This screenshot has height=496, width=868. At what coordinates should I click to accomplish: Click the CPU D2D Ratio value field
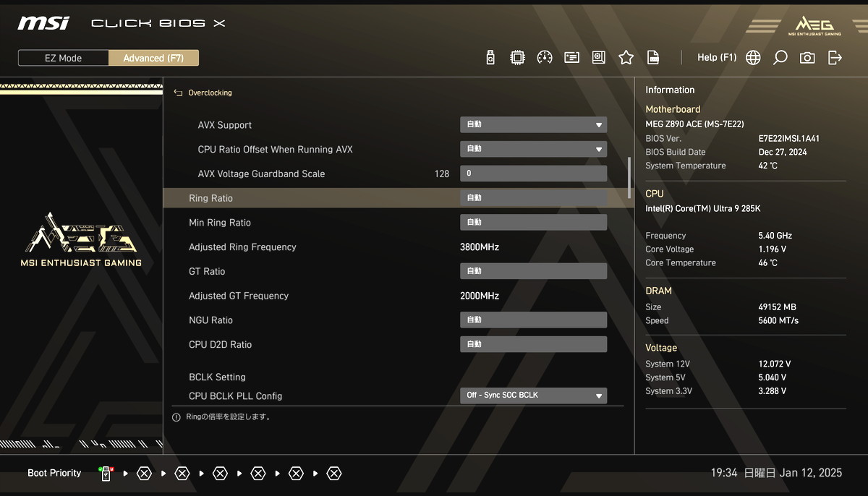pos(533,345)
